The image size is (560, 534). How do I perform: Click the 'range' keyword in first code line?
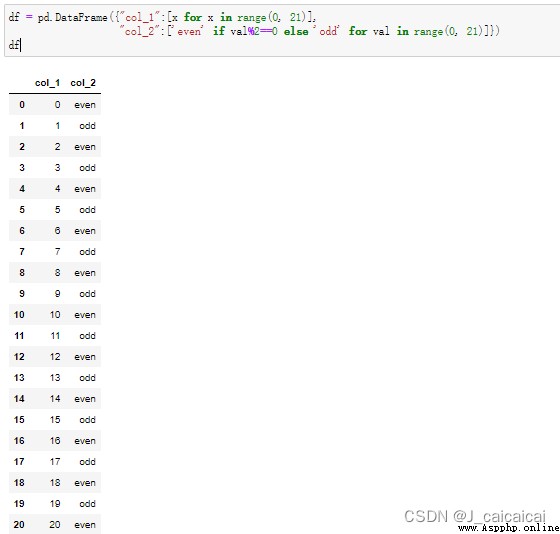point(252,17)
